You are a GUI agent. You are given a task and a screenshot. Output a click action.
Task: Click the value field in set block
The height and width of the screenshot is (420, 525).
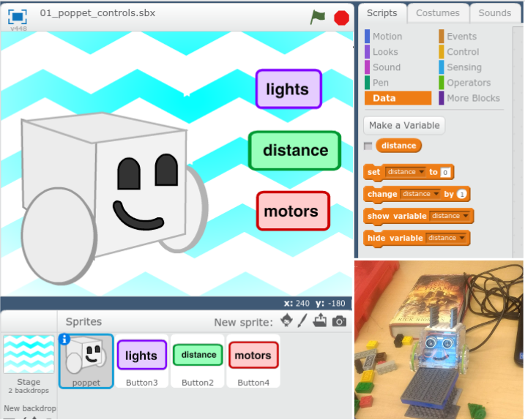[445, 173]
